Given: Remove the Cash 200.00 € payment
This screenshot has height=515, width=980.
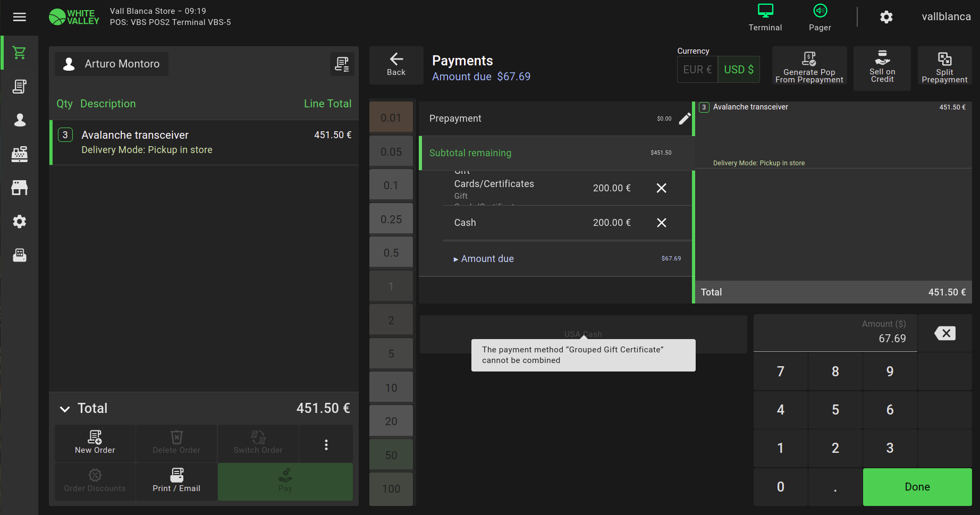Looking at the screenshot, I should tap(662, 223).
